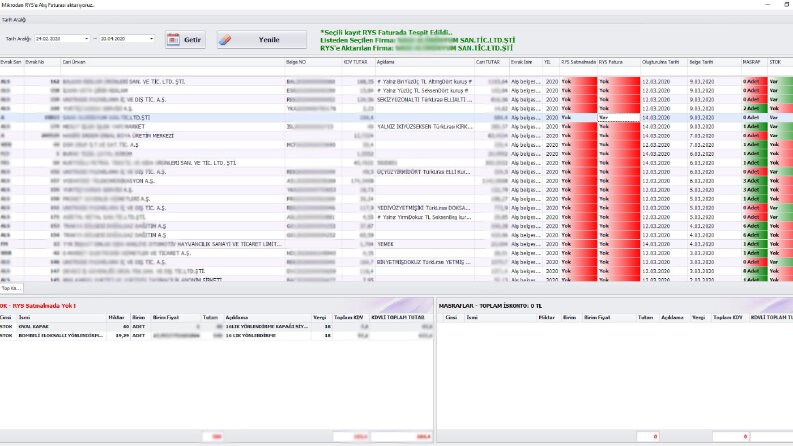
Task: Open the start date dropdown arrow
Action: 86,38
